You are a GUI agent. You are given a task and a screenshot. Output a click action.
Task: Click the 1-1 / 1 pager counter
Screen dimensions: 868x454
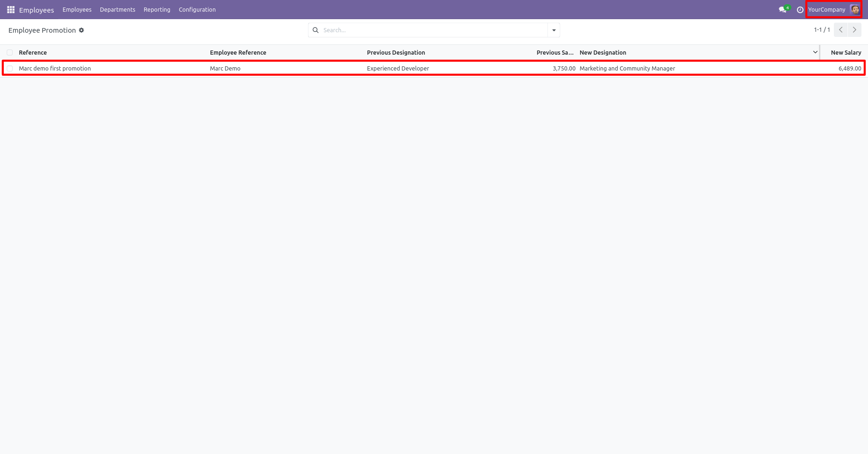coord(822,30)
